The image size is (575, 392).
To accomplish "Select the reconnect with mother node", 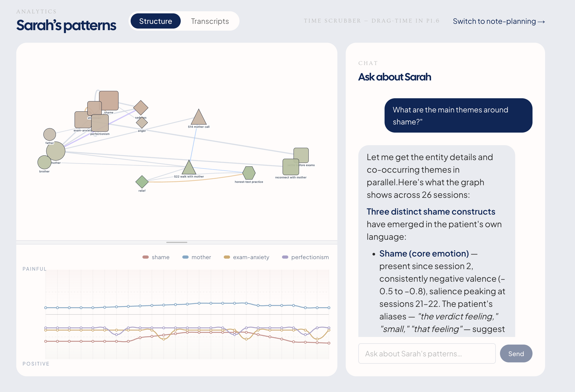I will click(x=291, y=167).
